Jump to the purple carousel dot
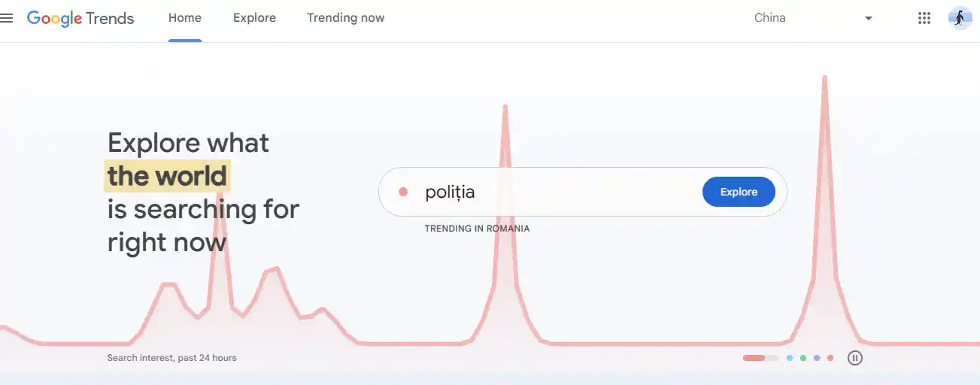The width and height of the screenshot is (980, 385). click(817, 358)
